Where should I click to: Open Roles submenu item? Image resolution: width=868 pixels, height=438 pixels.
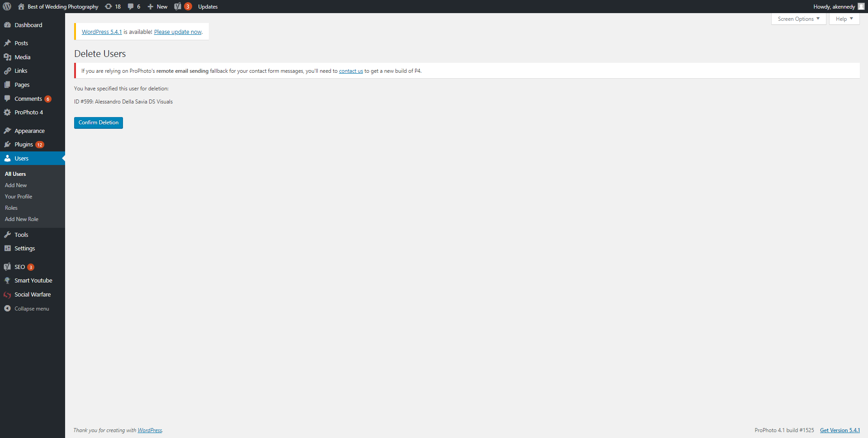pos(11,208)
